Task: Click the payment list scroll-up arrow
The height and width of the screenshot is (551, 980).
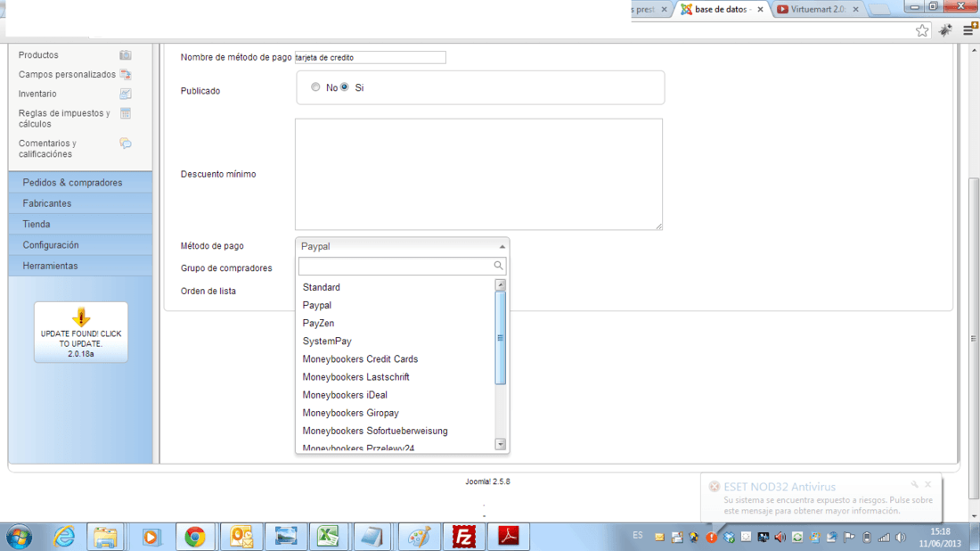Action: pos(500,285)
